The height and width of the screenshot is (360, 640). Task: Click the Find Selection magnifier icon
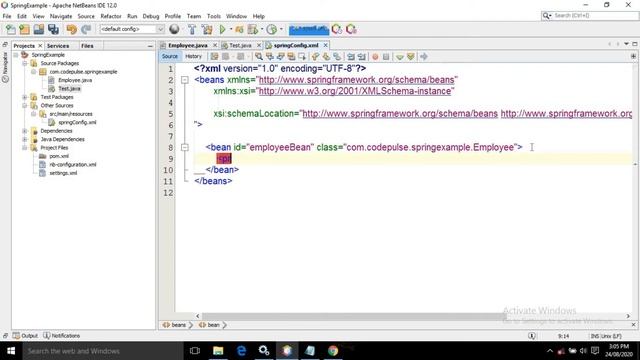pyautogui.click(x=259, y=57)
